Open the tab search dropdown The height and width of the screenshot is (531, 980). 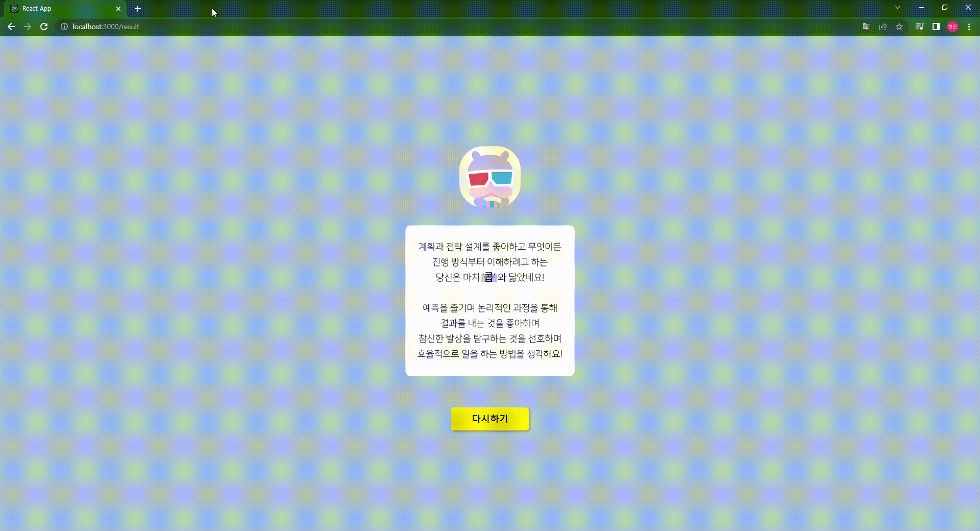point(898,8)
